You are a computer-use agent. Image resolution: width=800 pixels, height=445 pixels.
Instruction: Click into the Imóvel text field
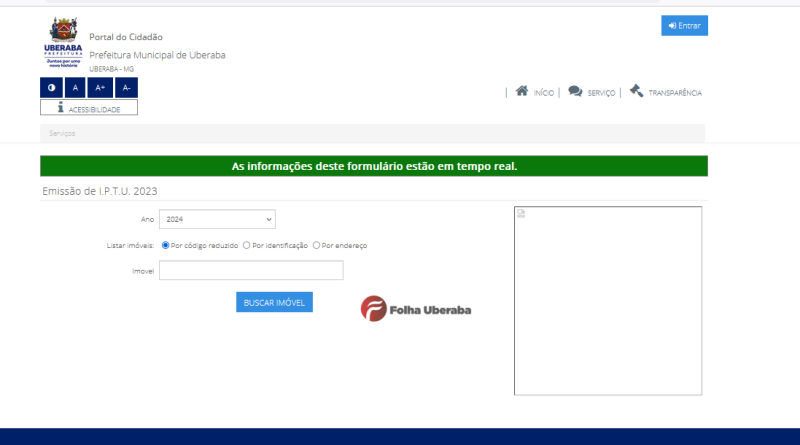(x=251, y=271)
